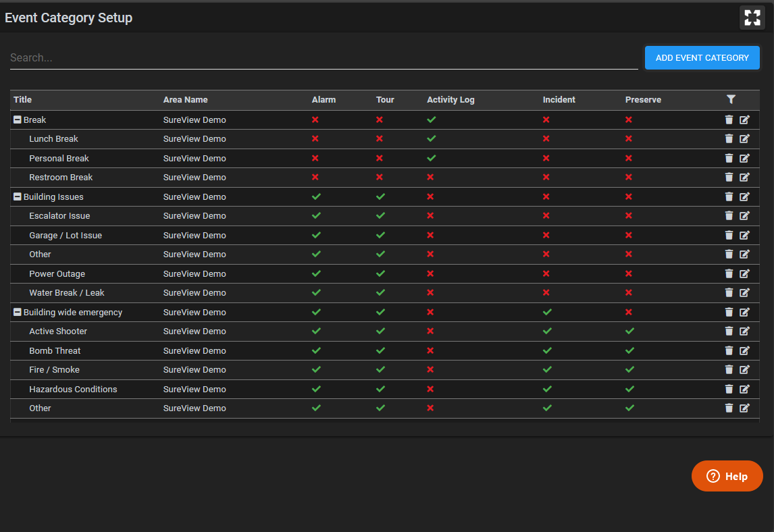
Task: Delete the Building wide emergency category
Action: point(729,312)
